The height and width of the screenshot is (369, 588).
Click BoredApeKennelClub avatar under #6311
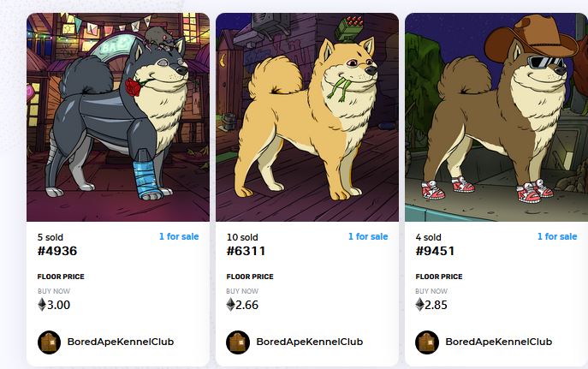click(238, 342)
